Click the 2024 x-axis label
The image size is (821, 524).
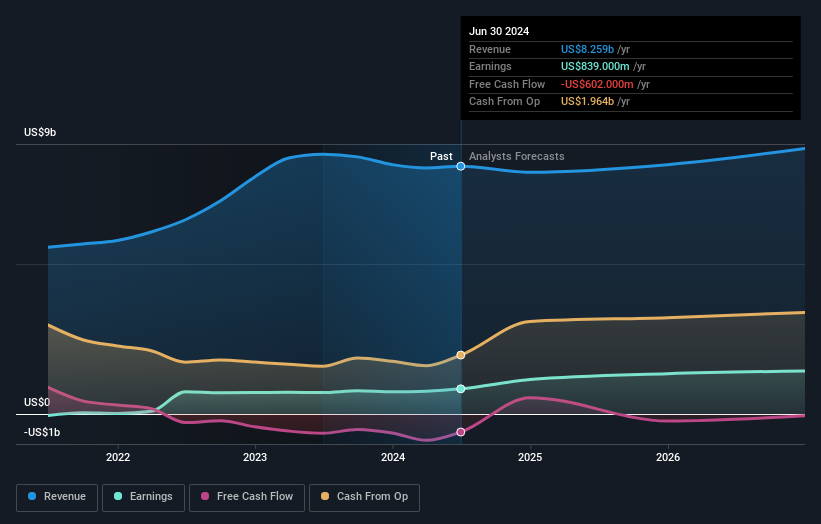393,457
